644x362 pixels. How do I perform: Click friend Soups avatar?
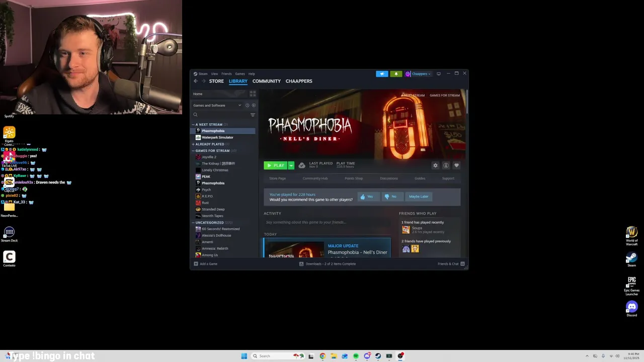click(x=406, y=230)
